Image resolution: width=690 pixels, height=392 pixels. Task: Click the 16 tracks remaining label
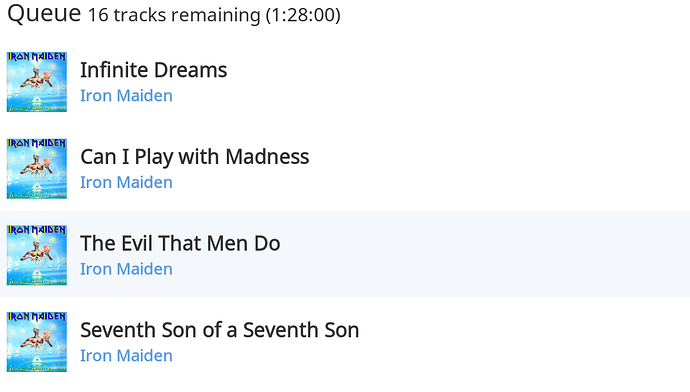174,15
